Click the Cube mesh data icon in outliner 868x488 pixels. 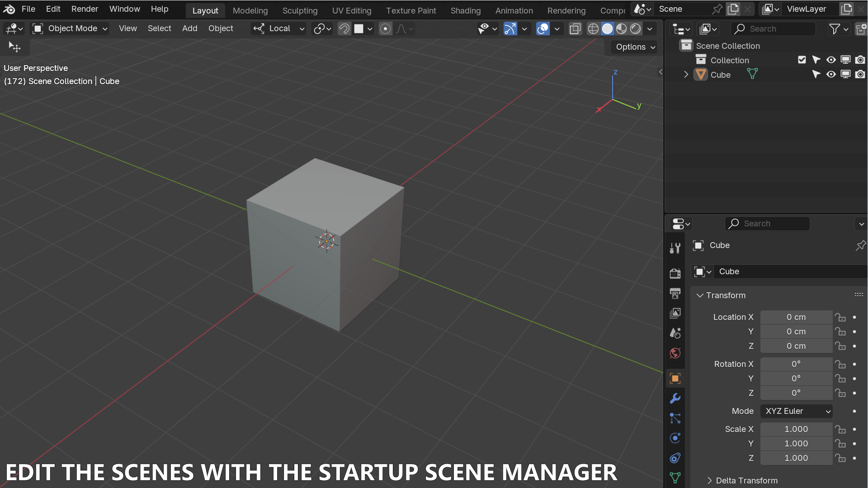tap(752, 74)
